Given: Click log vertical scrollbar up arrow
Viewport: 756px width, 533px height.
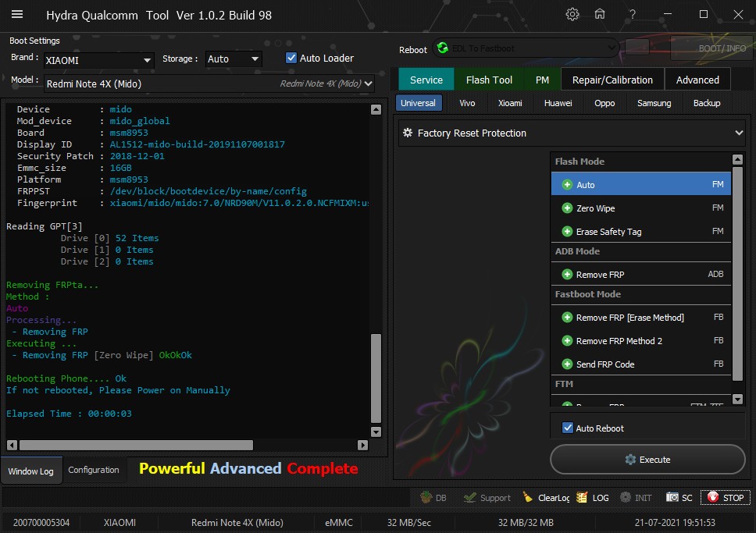Looking at the screenshot, I should pyautogui.click(x=376, y=109).
